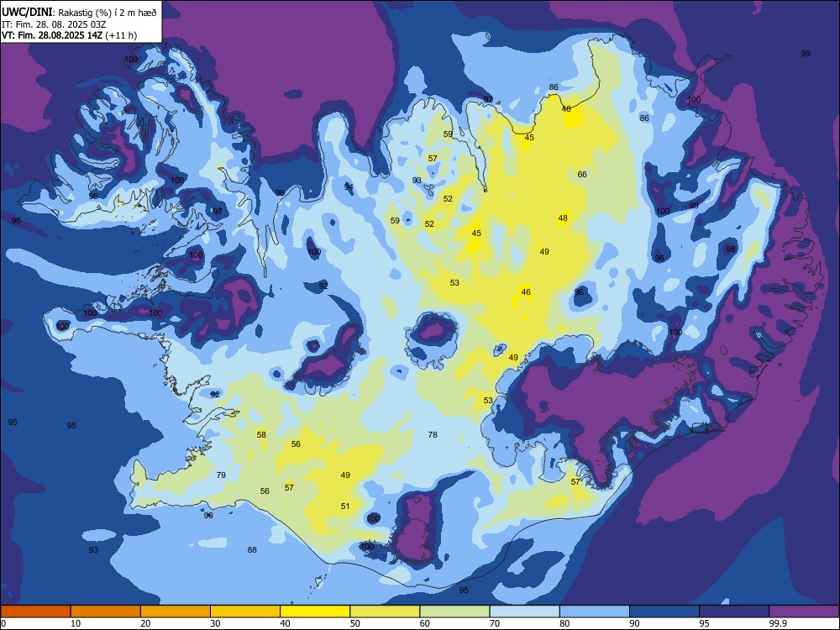This screenshot has width=840, height=630.
Task: Click the humidity value 58 on the map
Action: click(x=261, y=434)
